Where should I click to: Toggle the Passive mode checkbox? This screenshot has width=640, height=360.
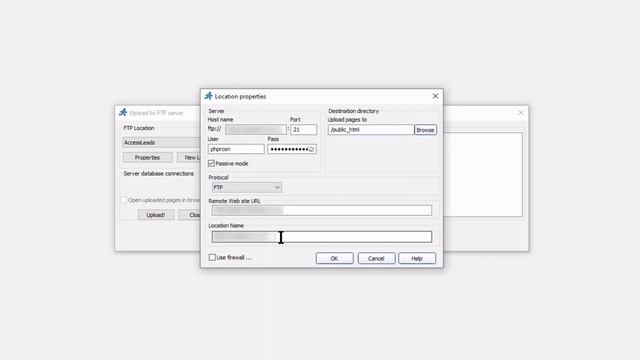pos(211,163)
